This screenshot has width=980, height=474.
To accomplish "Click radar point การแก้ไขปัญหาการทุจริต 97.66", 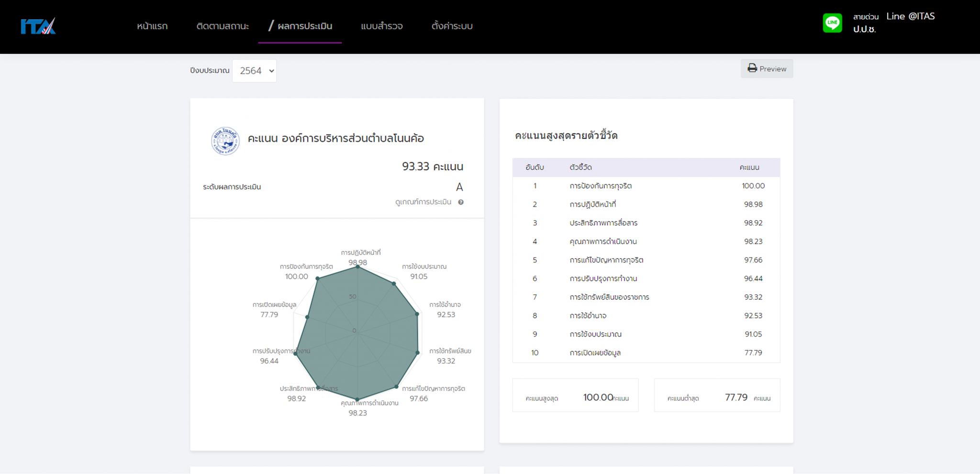I will point(397,386).
